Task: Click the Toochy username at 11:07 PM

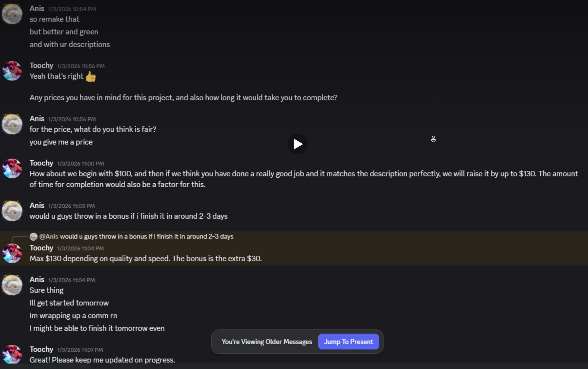Action: pos(41,349)
